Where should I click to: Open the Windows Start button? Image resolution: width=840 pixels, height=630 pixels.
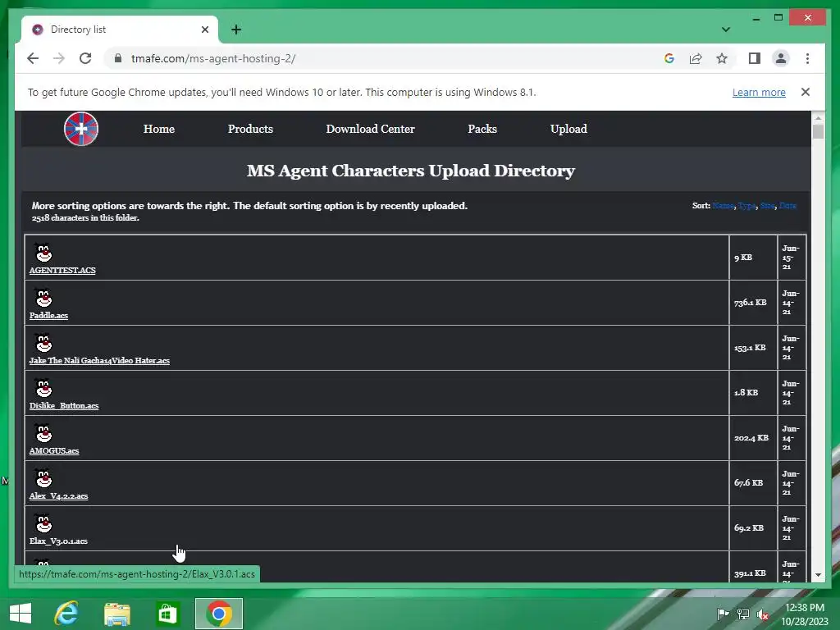[21, 614]
